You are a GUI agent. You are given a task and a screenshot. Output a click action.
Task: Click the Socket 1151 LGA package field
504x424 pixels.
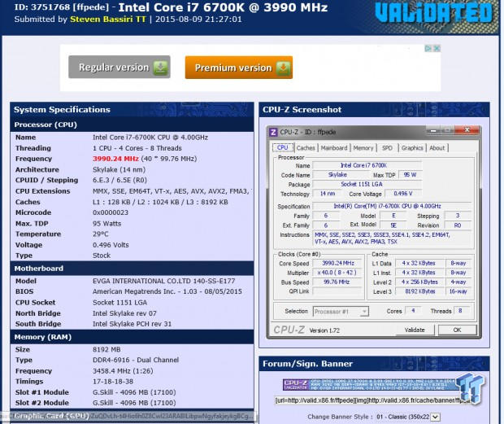click(367, 185)
